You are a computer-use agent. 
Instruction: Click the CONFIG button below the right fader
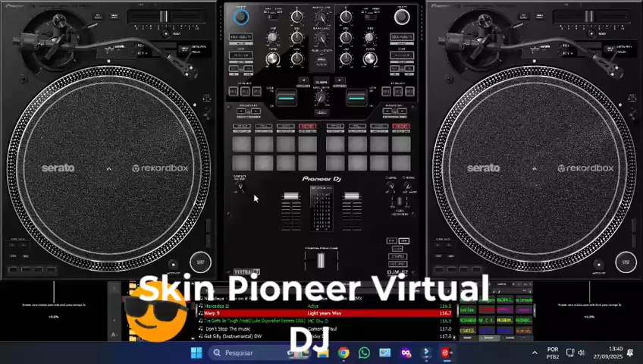pos(397,256)
